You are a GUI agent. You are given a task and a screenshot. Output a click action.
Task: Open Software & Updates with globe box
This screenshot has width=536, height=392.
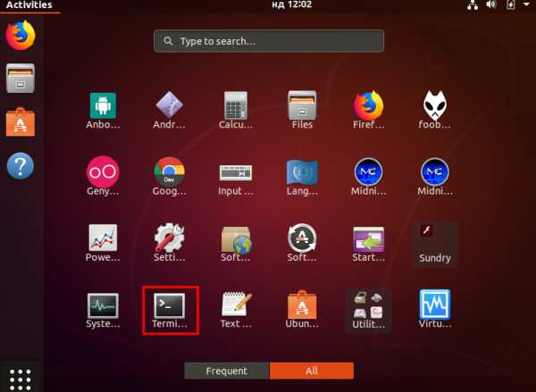click(x=236, y=243)
